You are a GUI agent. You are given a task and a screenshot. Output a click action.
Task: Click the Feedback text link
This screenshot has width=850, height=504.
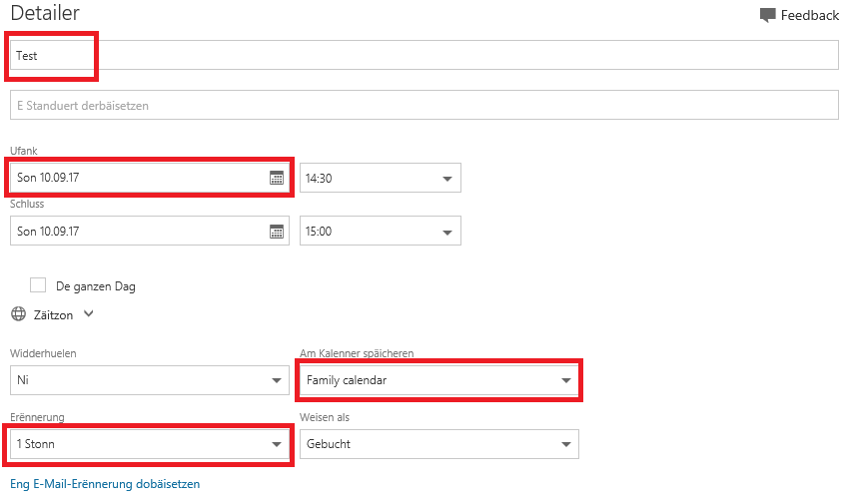click(x=810, y=15)
